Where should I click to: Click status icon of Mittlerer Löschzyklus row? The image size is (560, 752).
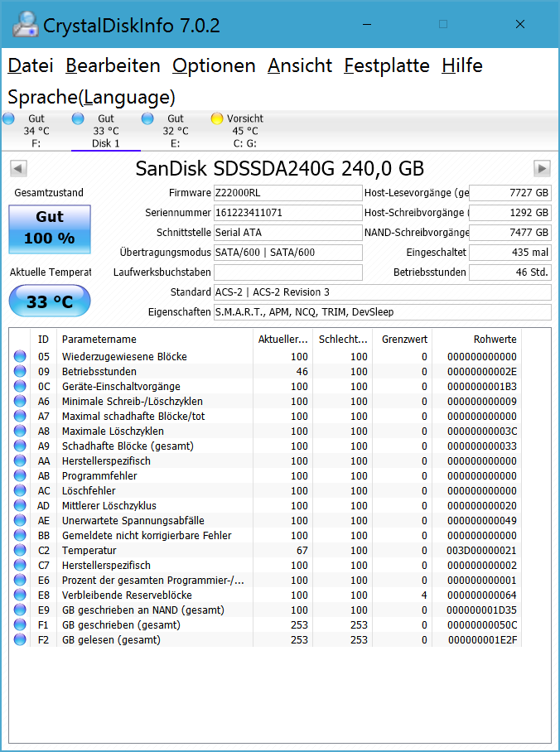click(20, 505)
